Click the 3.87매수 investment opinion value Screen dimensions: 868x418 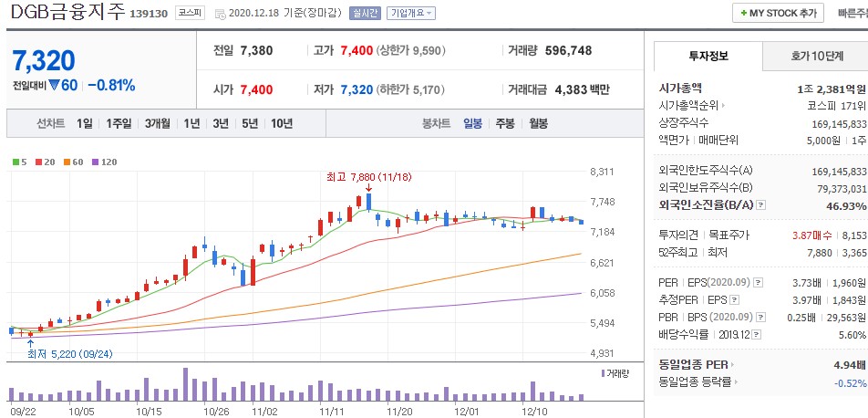(x=811, y=235)
